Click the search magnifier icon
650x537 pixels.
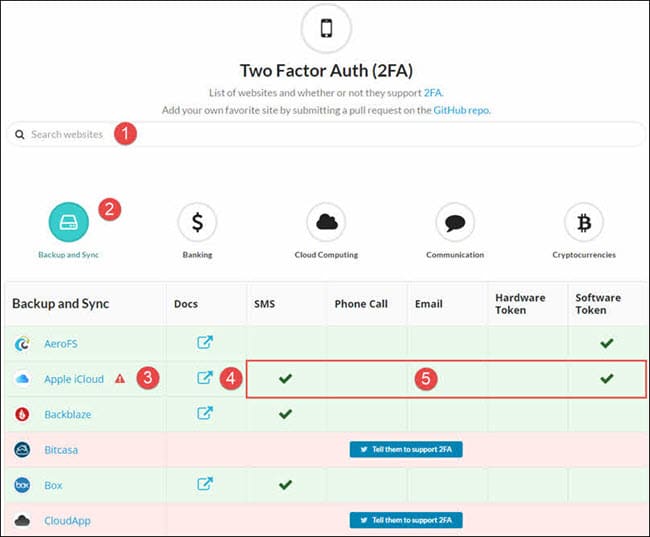19,134
